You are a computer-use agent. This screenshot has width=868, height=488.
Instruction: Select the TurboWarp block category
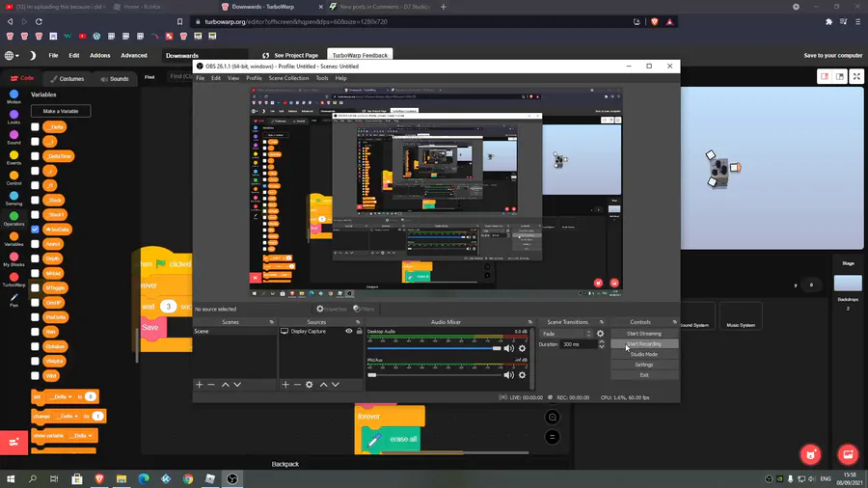pos(14,280)
